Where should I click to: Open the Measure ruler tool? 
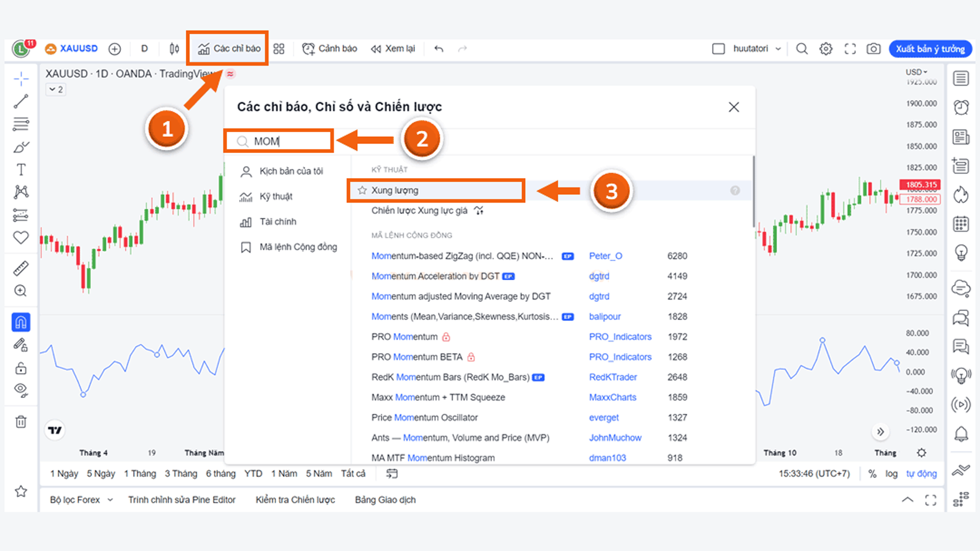click(x=21, y=268)
